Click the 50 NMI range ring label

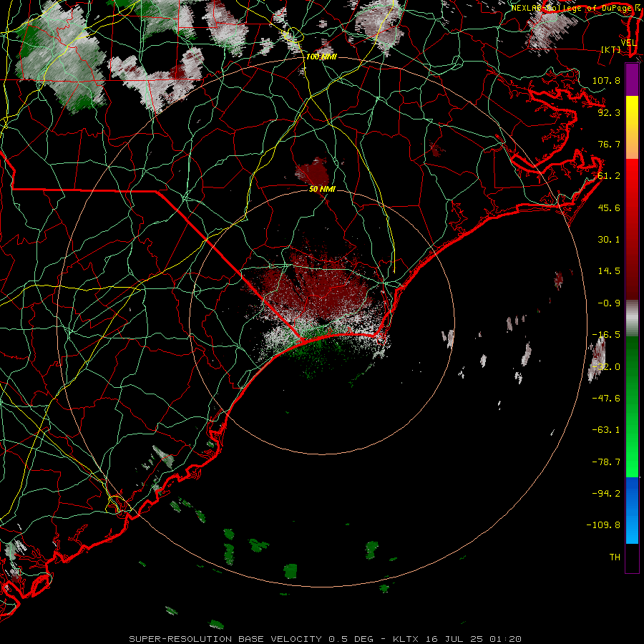pos(322,189)
